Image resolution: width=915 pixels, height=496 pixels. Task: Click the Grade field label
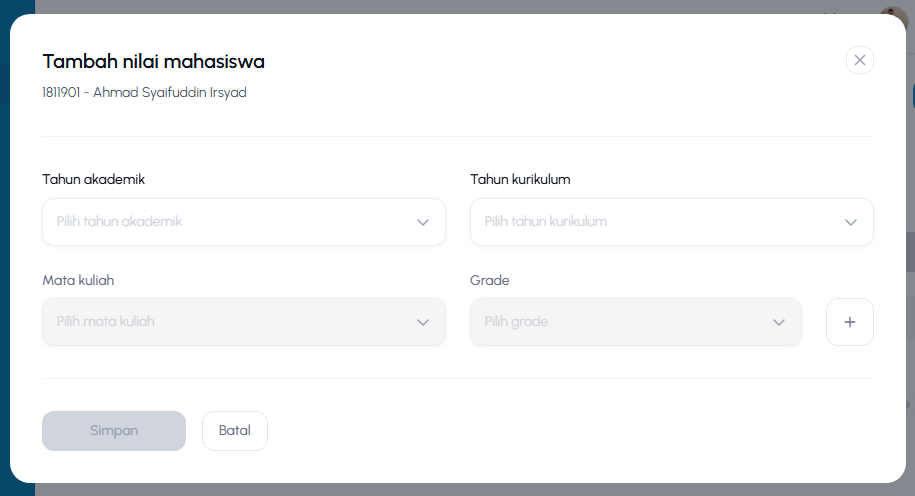(x=490, y=280)
